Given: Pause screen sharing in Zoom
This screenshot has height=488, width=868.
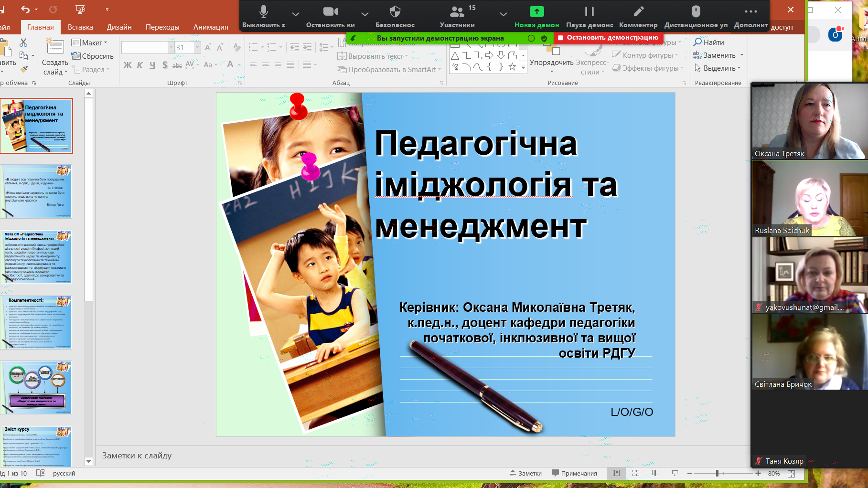Looking at the screenshot, I should [x=589, y=16].
